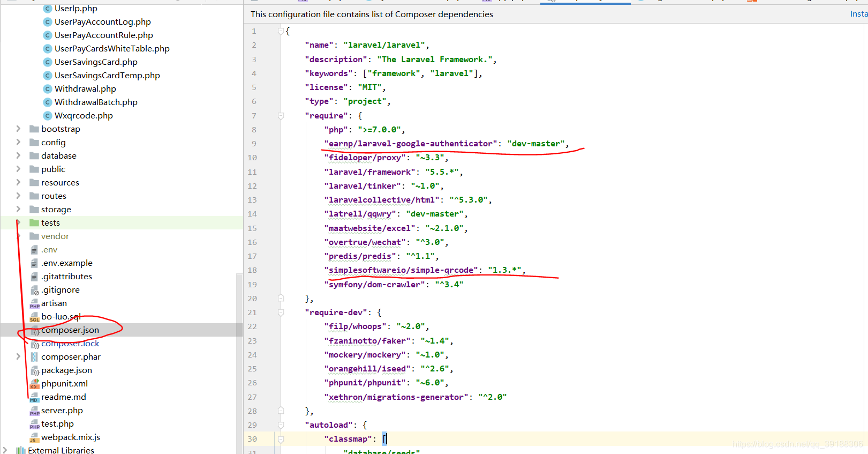Screen dimensions: 868x454
Task: Click the Withdrawal.php class icon
Action: pyautogui.click(x=48, y=89)
